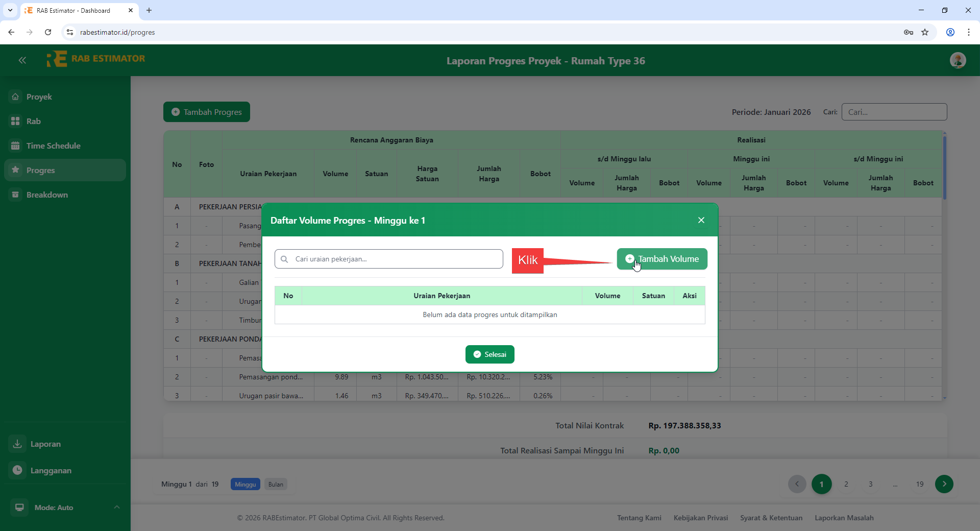
Task: Open Langganan via the clock icon
Action: click(17, 470)
